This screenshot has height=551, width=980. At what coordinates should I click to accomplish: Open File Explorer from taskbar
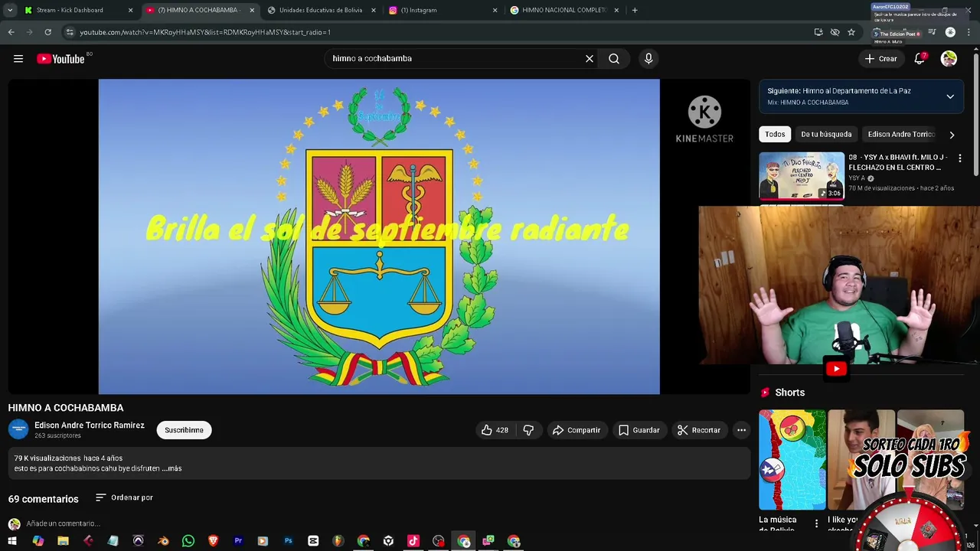[63, 541]
